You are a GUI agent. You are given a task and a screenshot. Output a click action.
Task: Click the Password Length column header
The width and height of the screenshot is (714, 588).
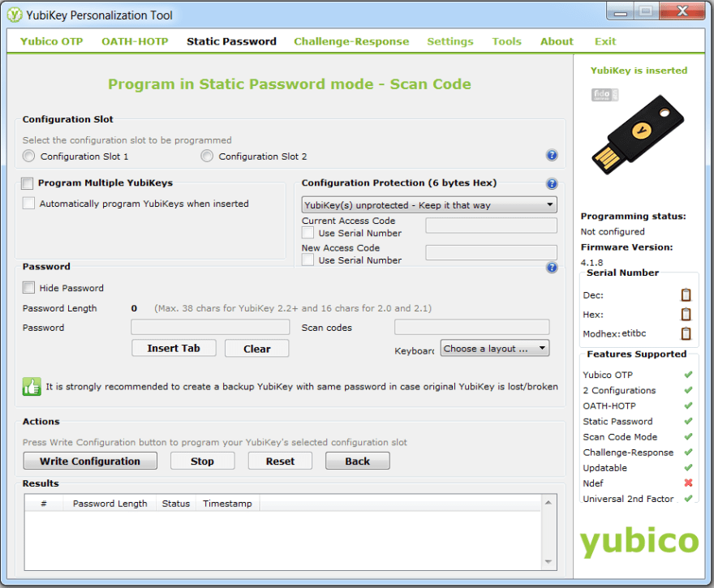[x=110, y=504]
